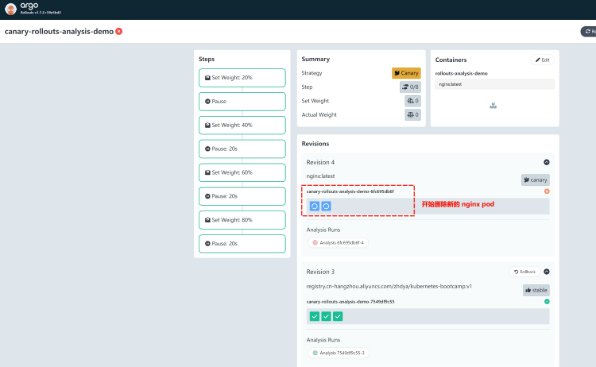This screenshot has width=596, height=367.
Task: Select Pause: 20s step below Set Weight: 80%
Action: pos(242,244)
